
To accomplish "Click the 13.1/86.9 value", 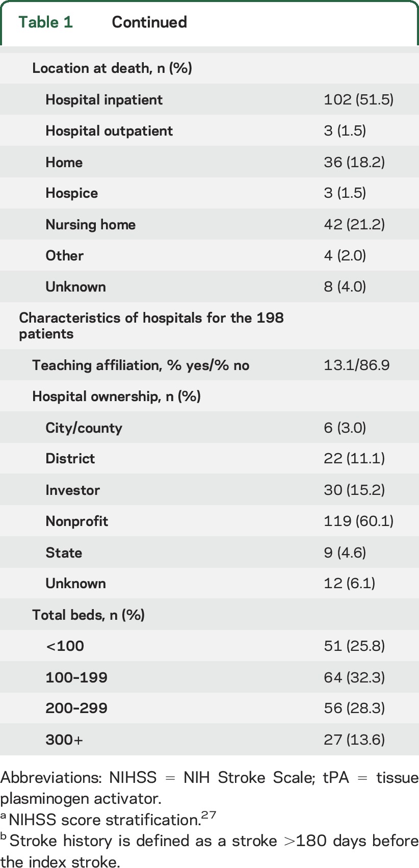I will 356,365.
